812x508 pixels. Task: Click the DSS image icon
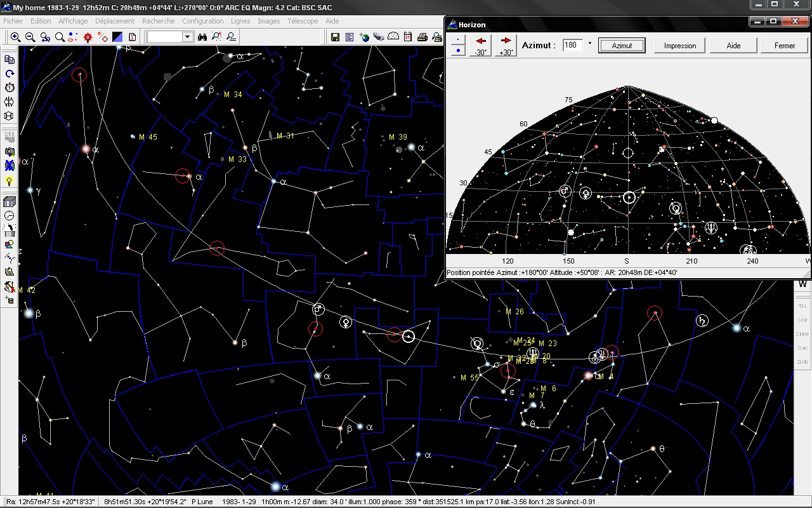pos(10,137)
